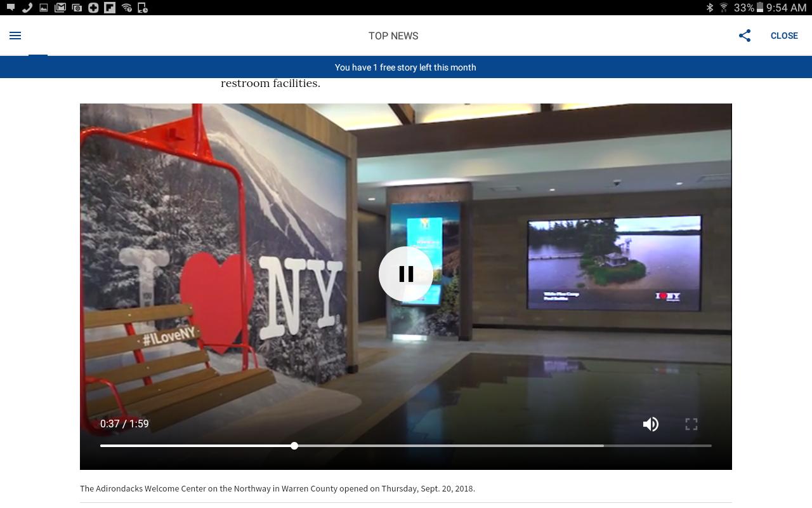Screen dimensions: 812x508
Task: Tap the message notification icon in status bar
Action: coord(11,8)
